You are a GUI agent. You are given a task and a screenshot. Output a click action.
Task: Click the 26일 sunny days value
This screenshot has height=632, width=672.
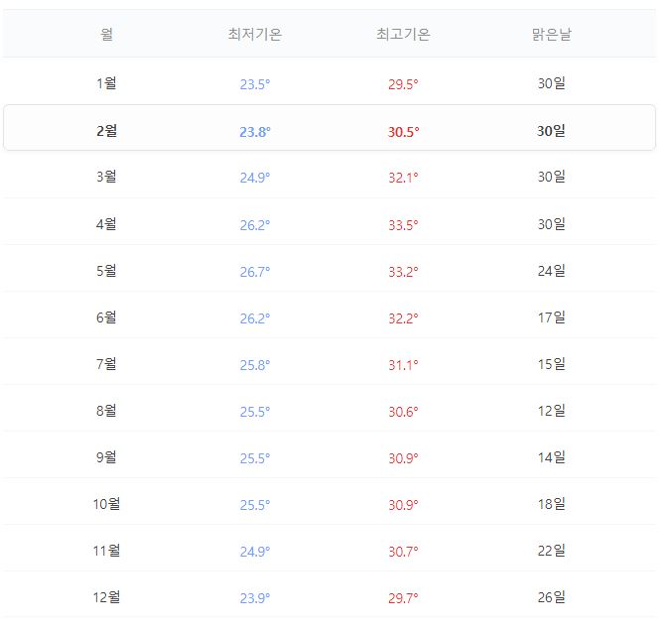click(552, 597)
